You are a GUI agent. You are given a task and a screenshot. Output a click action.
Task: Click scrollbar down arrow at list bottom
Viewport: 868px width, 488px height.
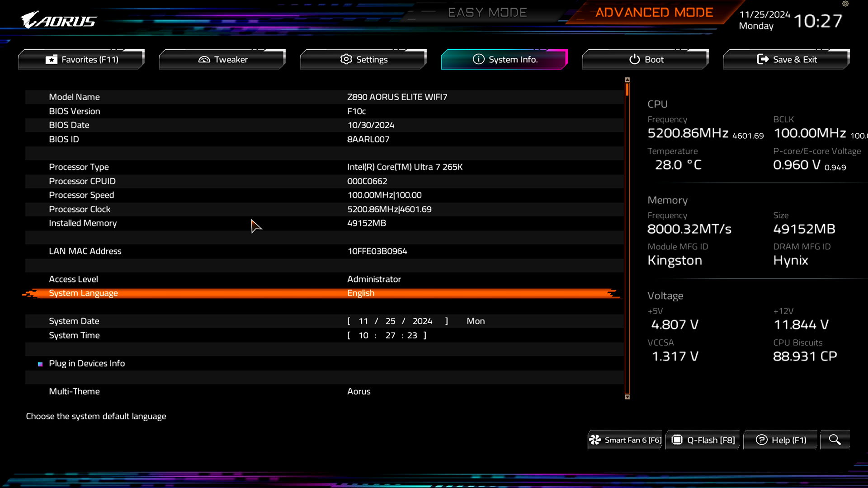point(627,397)
